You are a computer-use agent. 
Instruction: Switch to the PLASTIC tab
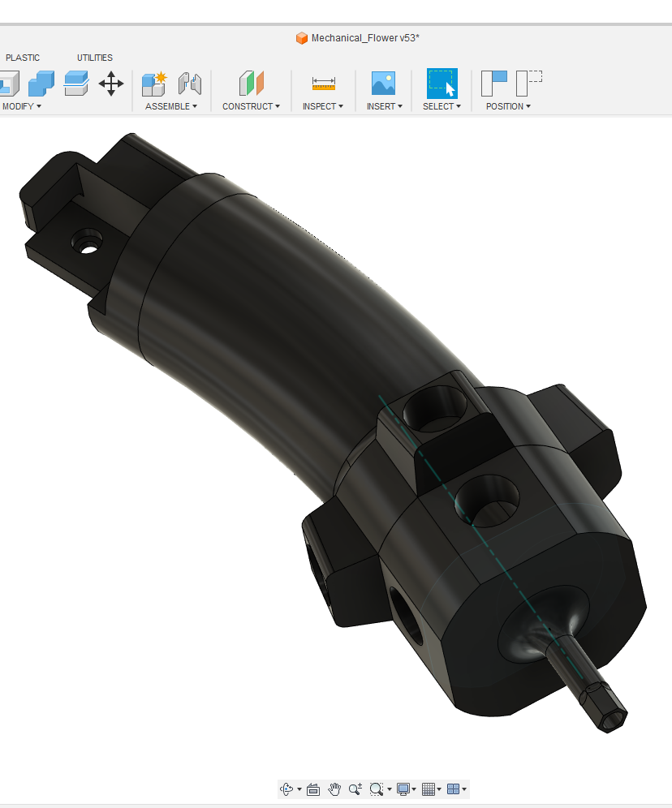pos(23,58)
